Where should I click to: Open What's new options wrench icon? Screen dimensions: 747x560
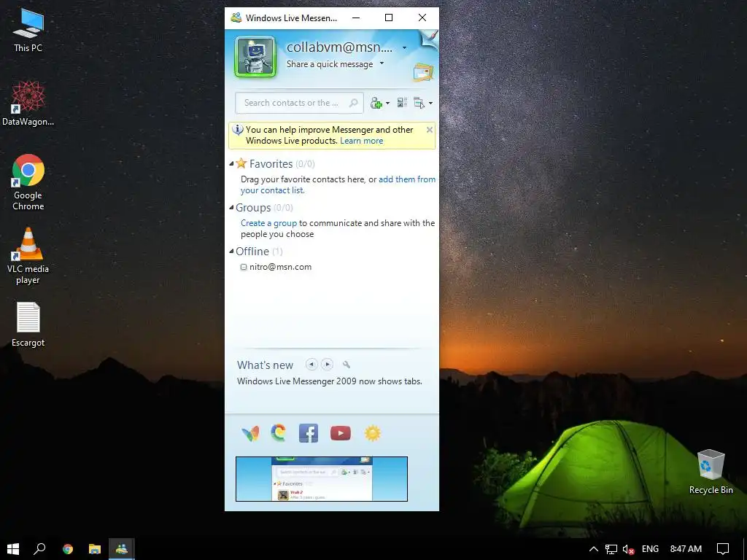click(x=347, y=365)
